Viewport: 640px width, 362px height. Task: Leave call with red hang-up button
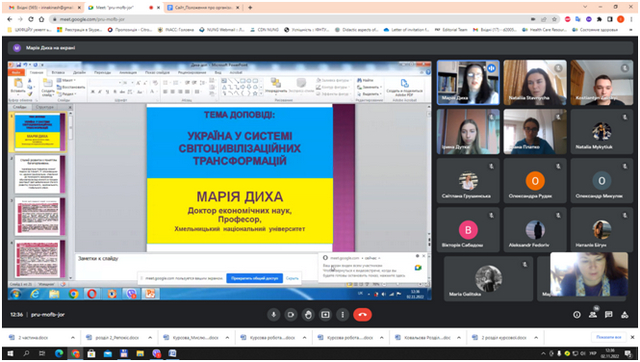pyautogui.click(x=362, y=315)
